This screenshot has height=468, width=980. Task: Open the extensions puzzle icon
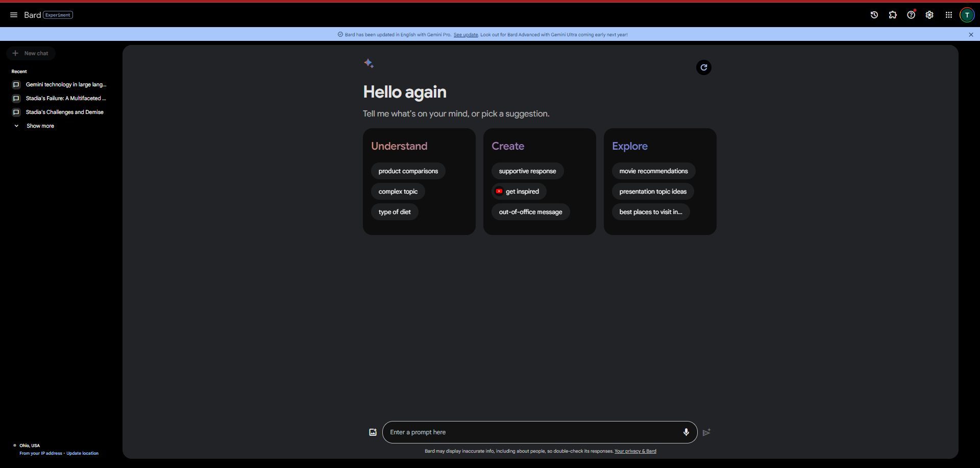point(892,15)
